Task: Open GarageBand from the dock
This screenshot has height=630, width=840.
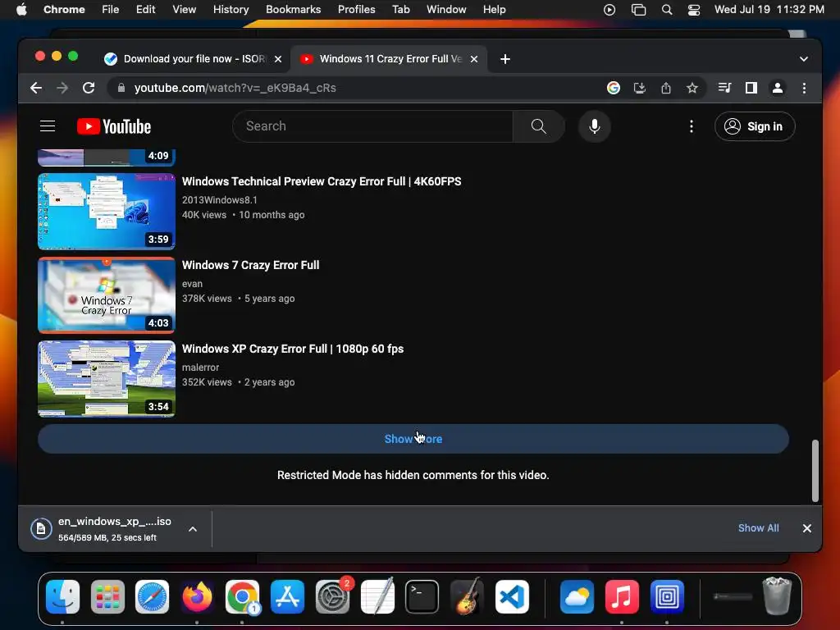Action: click(x=467, y=597)
